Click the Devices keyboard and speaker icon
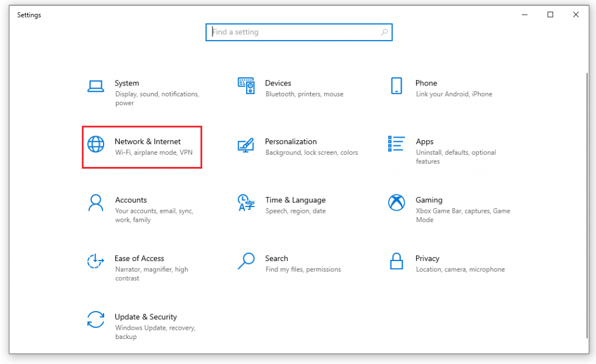596x364 pixels. (246, 86)
